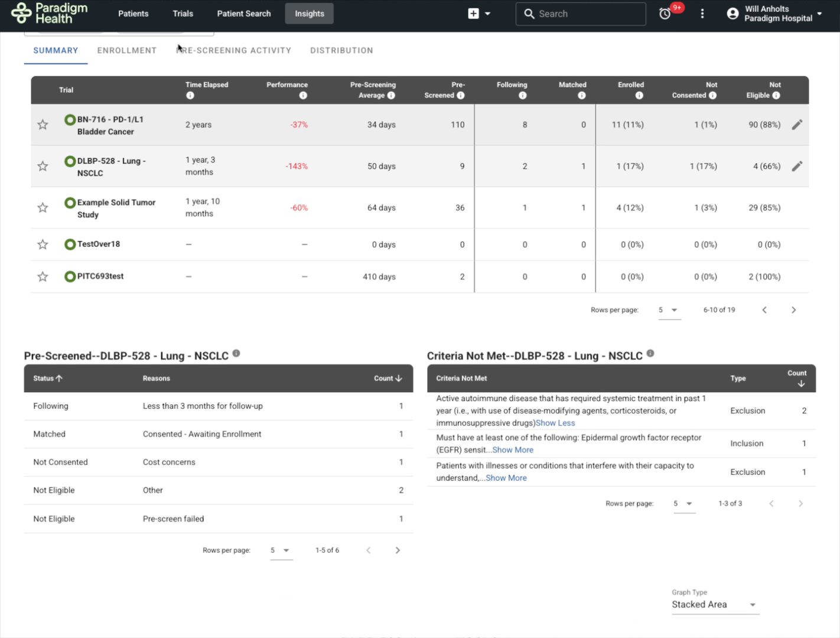This screenshot has height=638, width=840.
Task: Open Criteria Not Met rows-per-page dropdown
Action: (x=683, y=503)
